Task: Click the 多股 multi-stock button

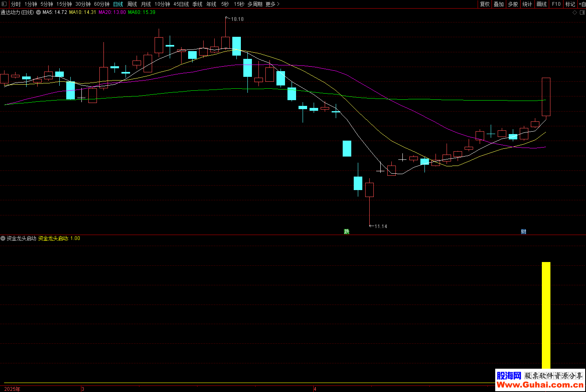Action: (x=513, y=4)
